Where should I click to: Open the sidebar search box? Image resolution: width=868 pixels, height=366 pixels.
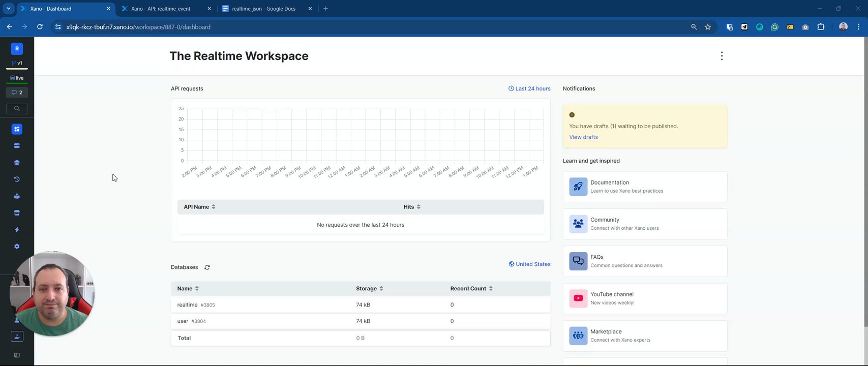pos(17,109)
